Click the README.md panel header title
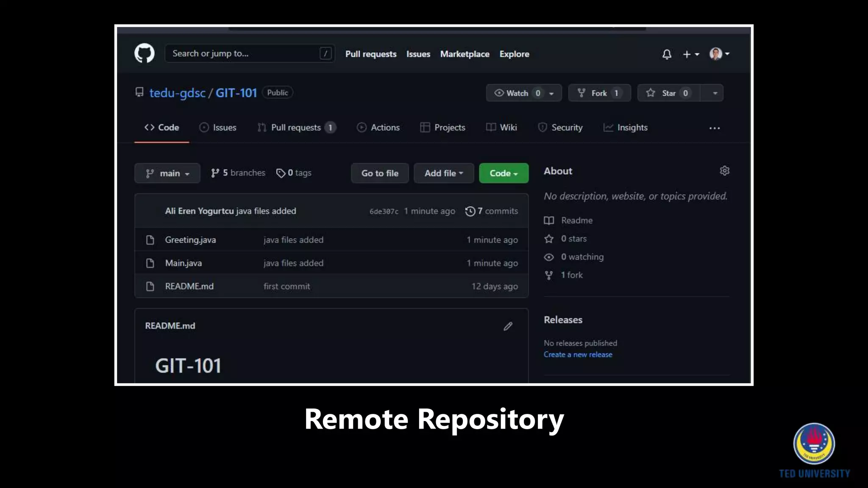868x488 pixels. 170,326
